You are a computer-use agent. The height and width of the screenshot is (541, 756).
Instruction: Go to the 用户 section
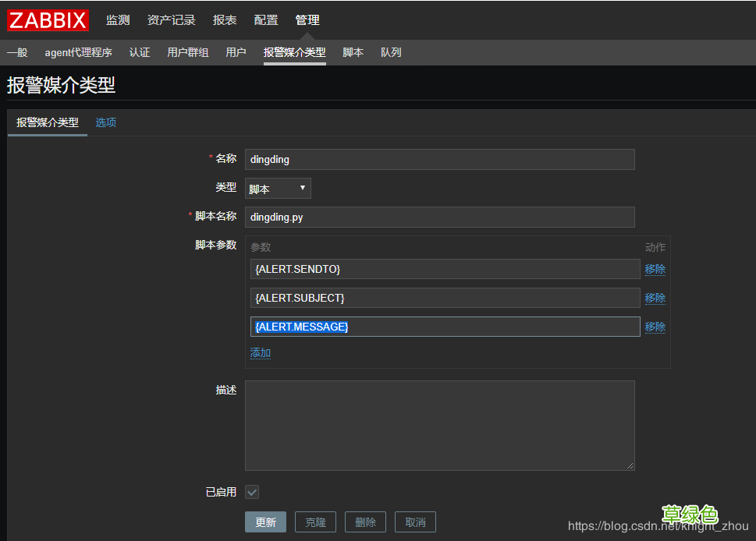pos(236,52)
